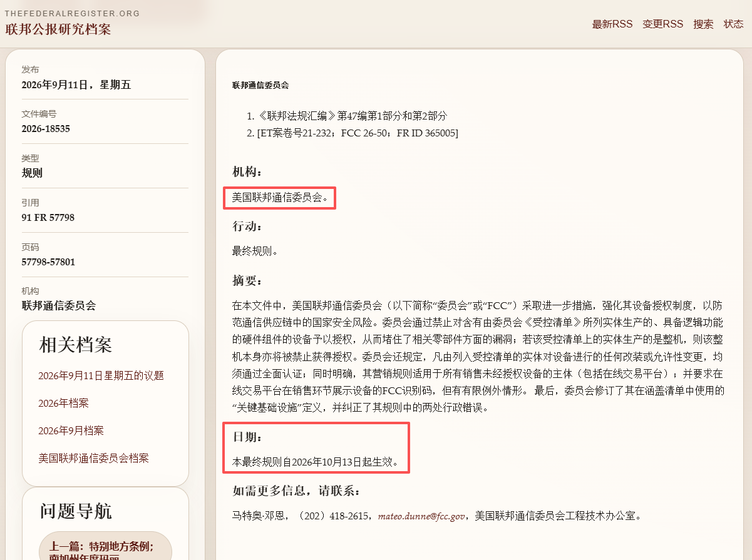Viewport: 752px width, 560px height.
Task: Select the action text 最终规则。
Action: (x=255, y=252)
